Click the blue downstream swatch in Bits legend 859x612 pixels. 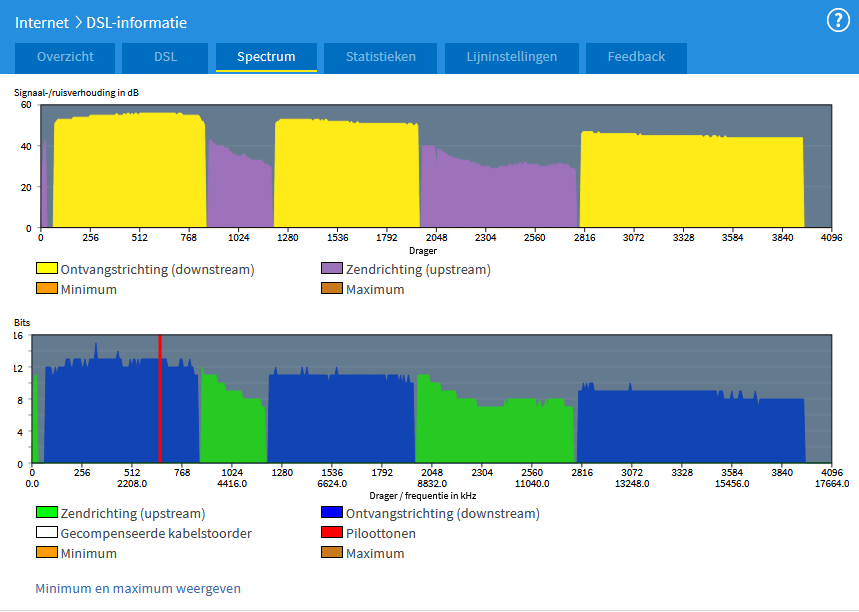point(332,513)
